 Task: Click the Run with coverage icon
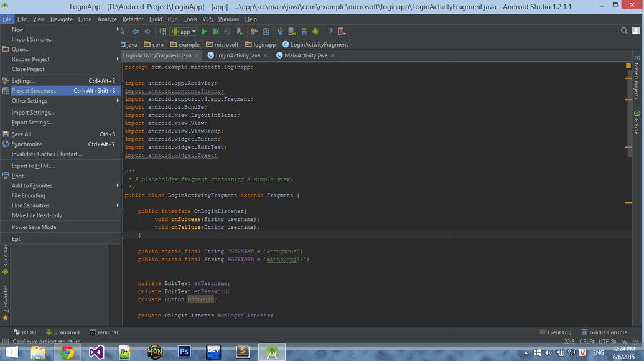click(228, 32)
